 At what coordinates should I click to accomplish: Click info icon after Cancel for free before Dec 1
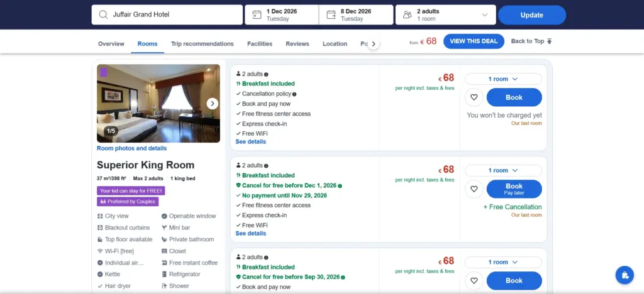click(x=340, y=186)
